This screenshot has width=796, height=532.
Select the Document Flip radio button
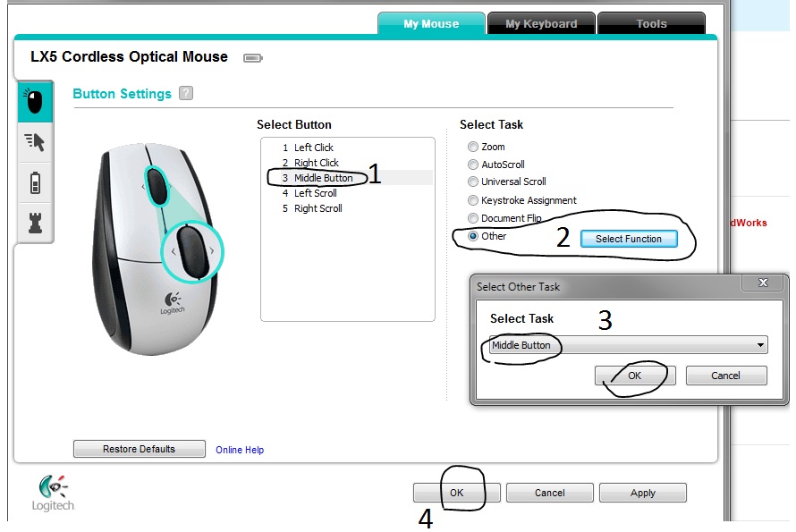pyautogui.click(x=472, y=218)
